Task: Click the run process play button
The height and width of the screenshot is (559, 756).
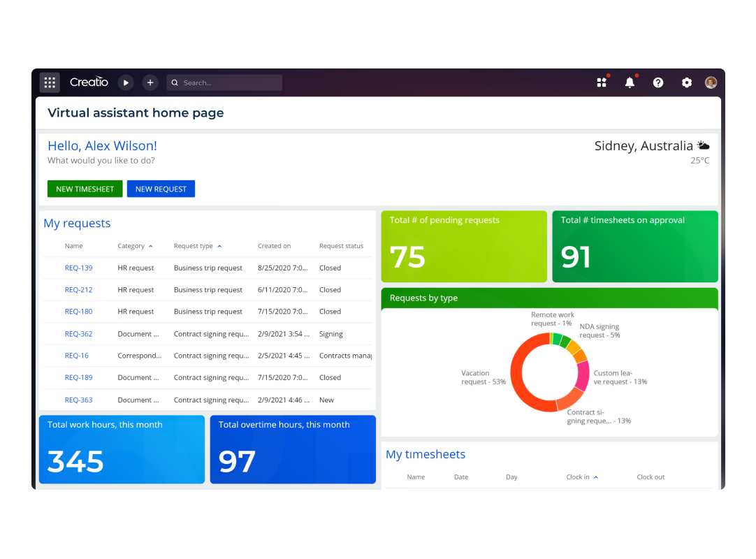Action: pyautogui.click(x=126, y=82)
